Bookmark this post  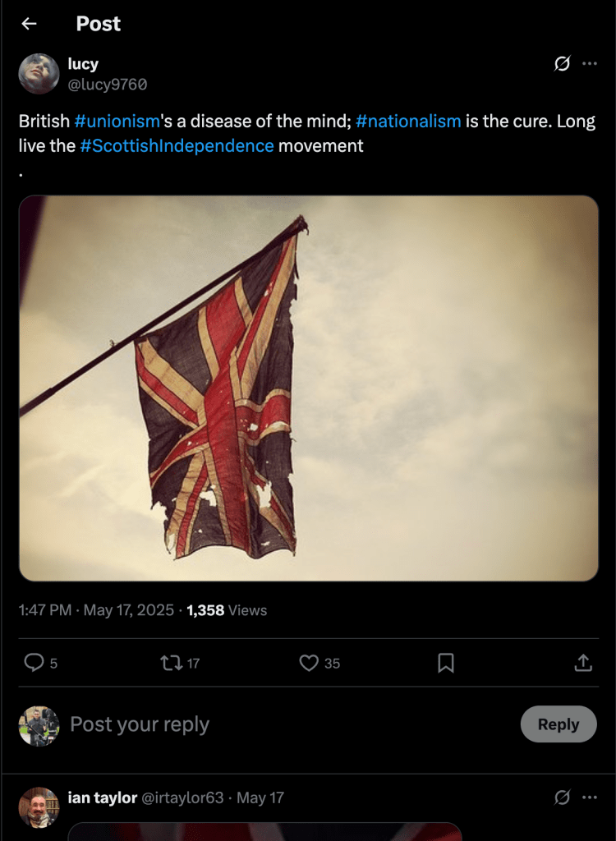[445, 662]
